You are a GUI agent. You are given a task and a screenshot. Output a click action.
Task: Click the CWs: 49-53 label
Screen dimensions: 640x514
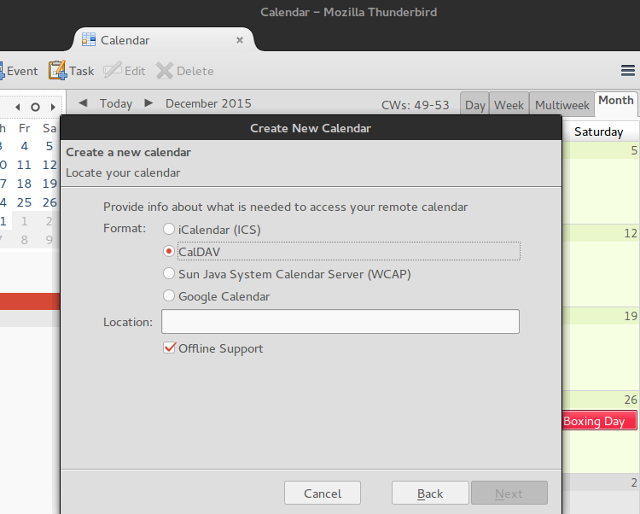[x=415, y=105]
